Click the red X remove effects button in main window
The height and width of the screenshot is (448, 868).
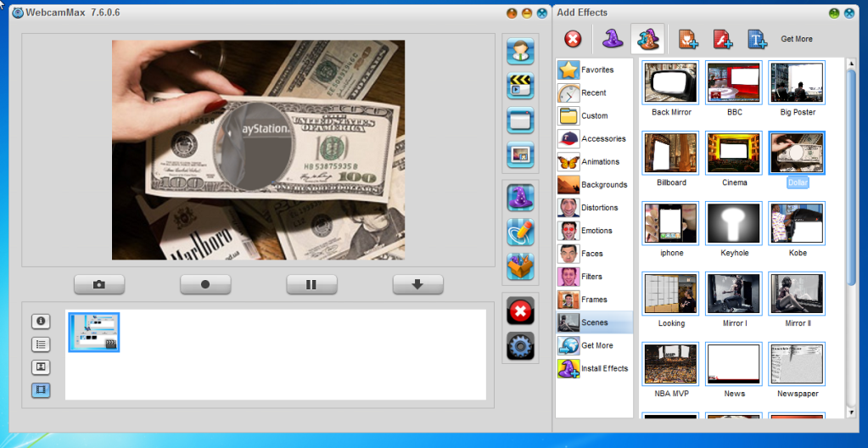520,311
